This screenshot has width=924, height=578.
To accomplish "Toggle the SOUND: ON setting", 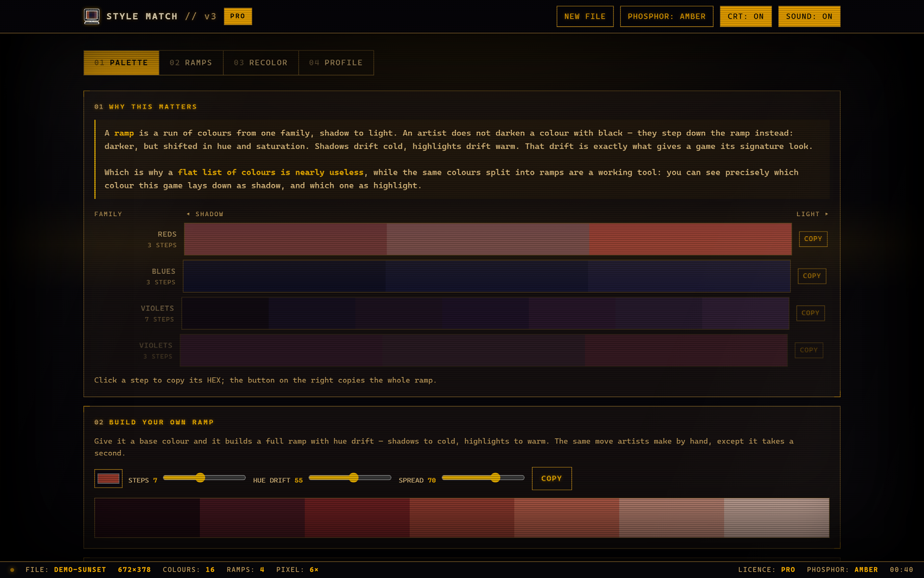I will (x=809, y=16).
